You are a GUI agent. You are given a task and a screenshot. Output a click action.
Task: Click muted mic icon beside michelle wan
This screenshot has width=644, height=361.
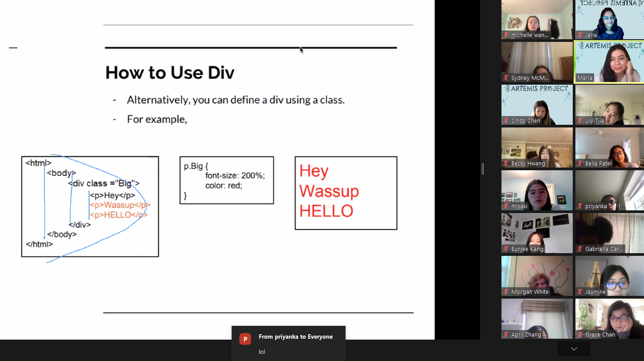[506, 35]
